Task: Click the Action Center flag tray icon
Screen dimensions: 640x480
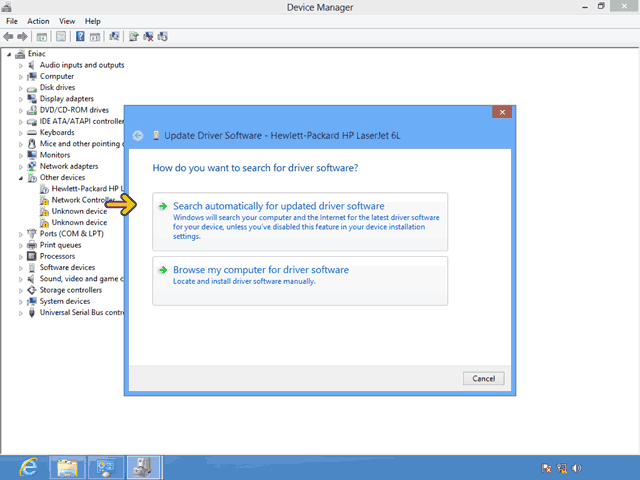Action: [547, 468]
